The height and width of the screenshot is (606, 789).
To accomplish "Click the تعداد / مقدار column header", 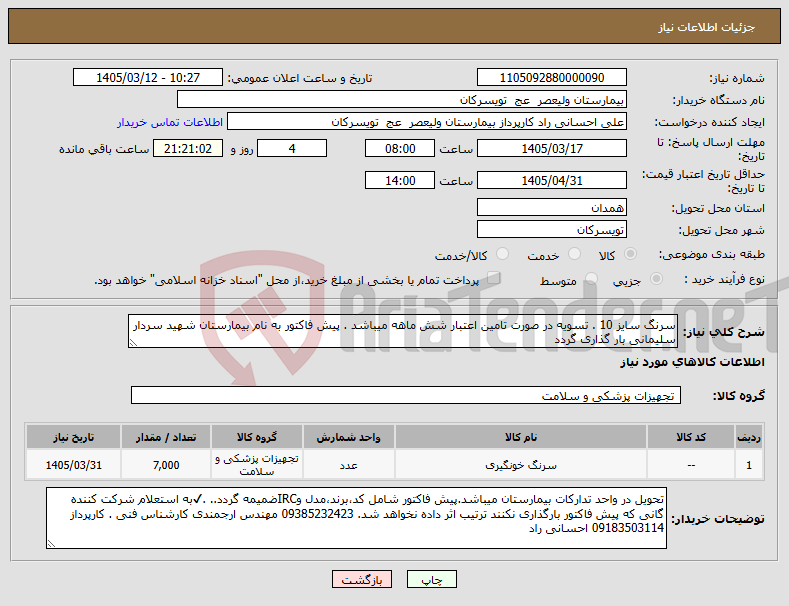I will pyautogui.click(x=166, y=437).
